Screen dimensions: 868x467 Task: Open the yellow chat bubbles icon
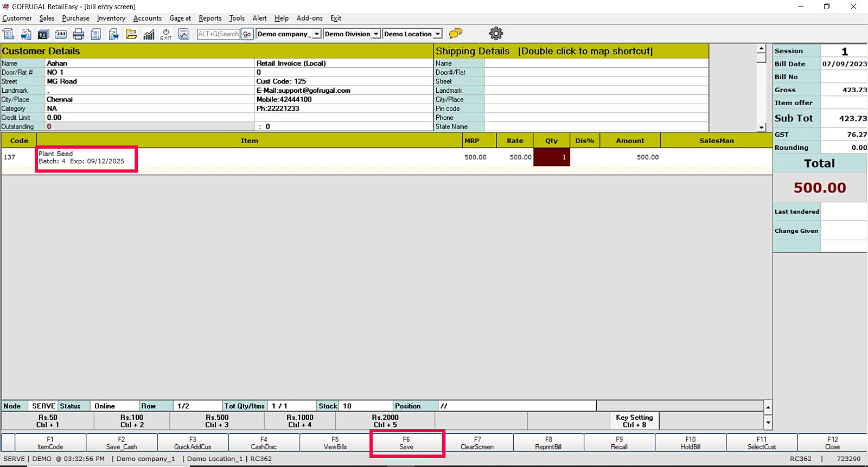[x=456, y=34]
